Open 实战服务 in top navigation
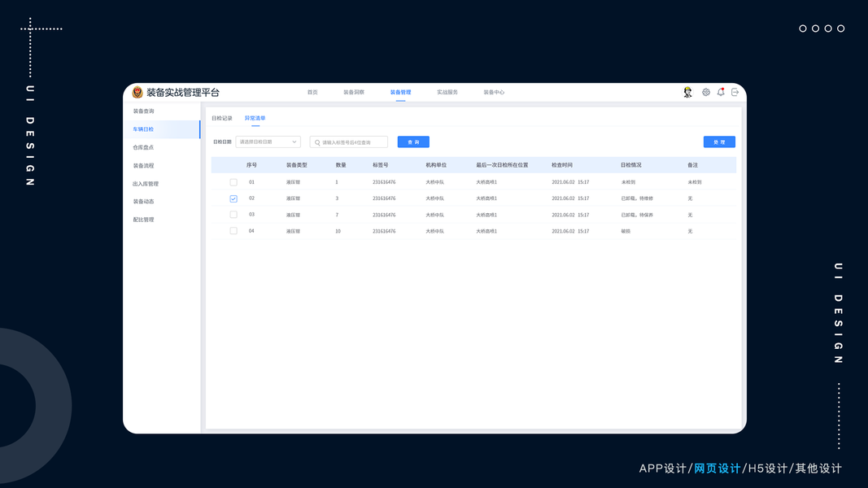This screenshot has height=488, width=868. pyautogui.click(x=447, y=93)
